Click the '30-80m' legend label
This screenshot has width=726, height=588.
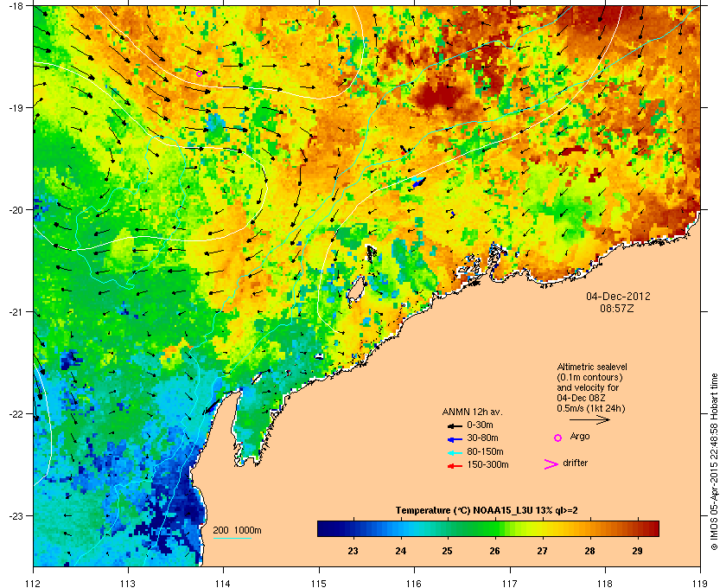point(482,438)
